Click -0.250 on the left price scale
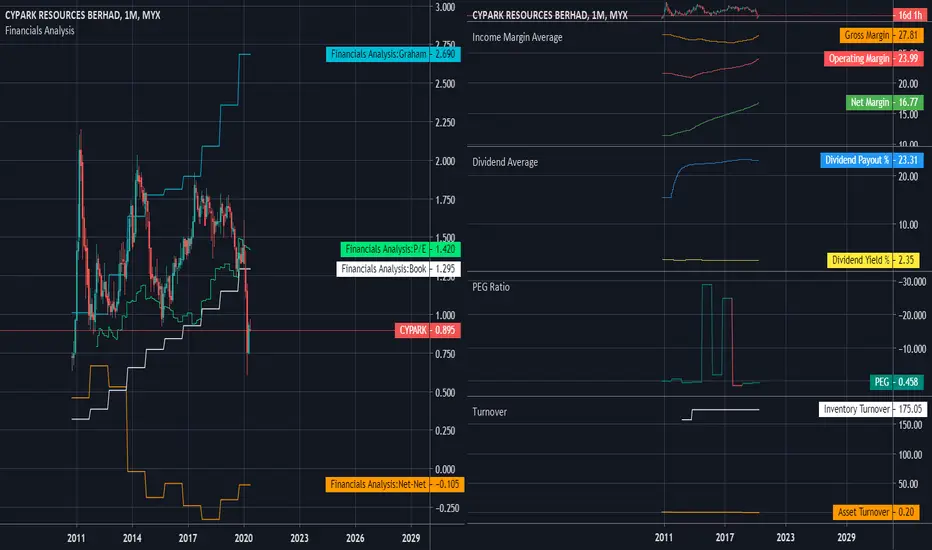Viewport: 932px width, 550px height. [x=447, y=508]
